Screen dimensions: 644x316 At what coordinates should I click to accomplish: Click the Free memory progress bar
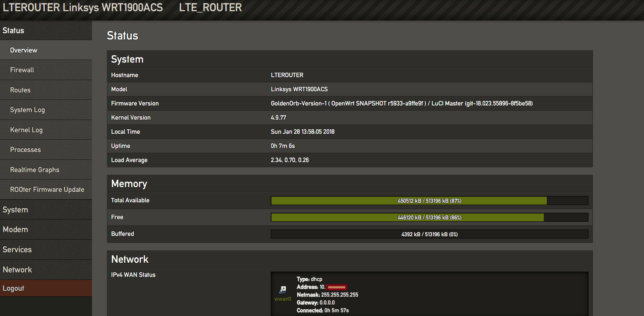429,218
